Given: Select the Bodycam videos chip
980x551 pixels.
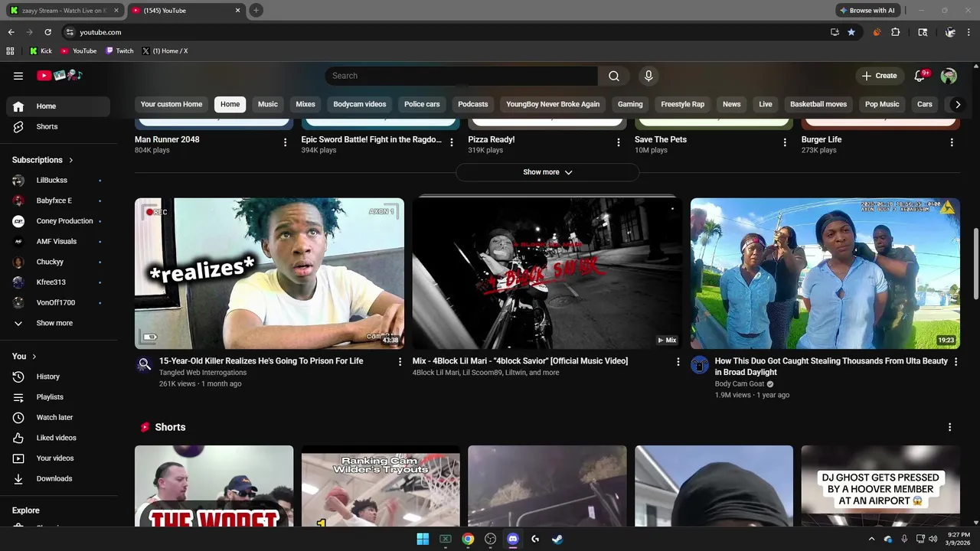Looking at the screenshot, I should coord(360,104).
